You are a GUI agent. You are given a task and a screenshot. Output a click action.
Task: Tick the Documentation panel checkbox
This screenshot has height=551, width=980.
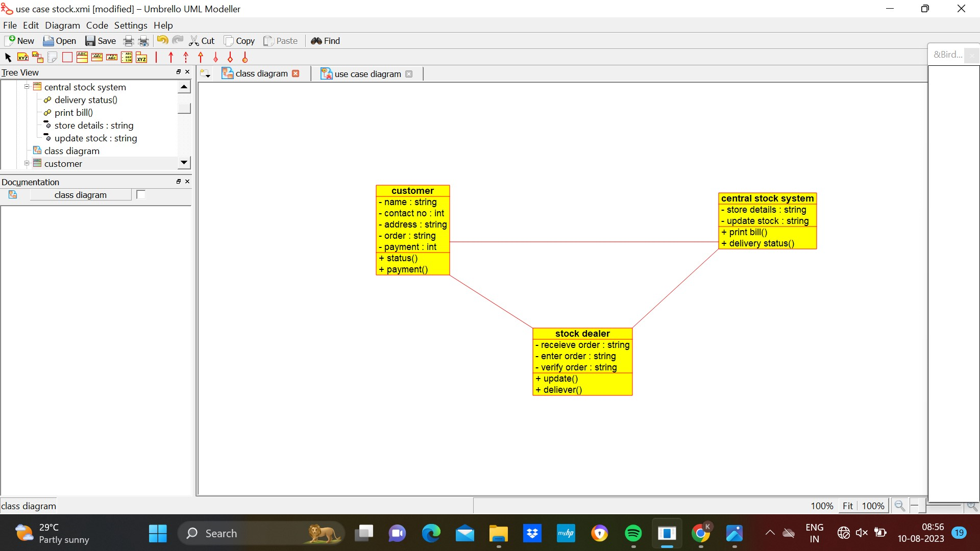point(141,194)
